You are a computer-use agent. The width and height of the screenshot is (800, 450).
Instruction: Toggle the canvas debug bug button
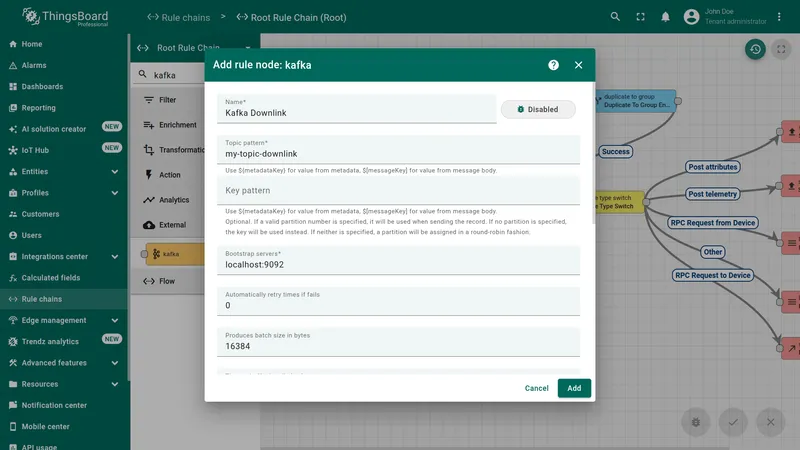coord(695,422)
